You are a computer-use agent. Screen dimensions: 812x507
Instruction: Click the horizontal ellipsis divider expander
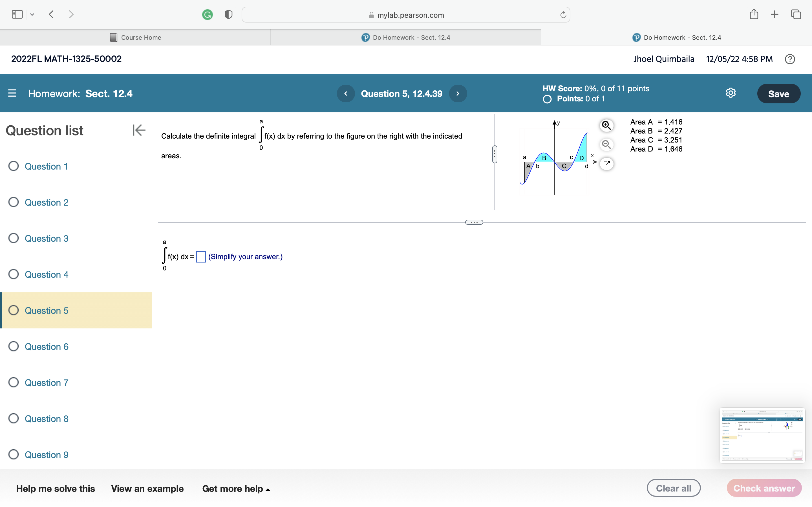pos(474,222)
